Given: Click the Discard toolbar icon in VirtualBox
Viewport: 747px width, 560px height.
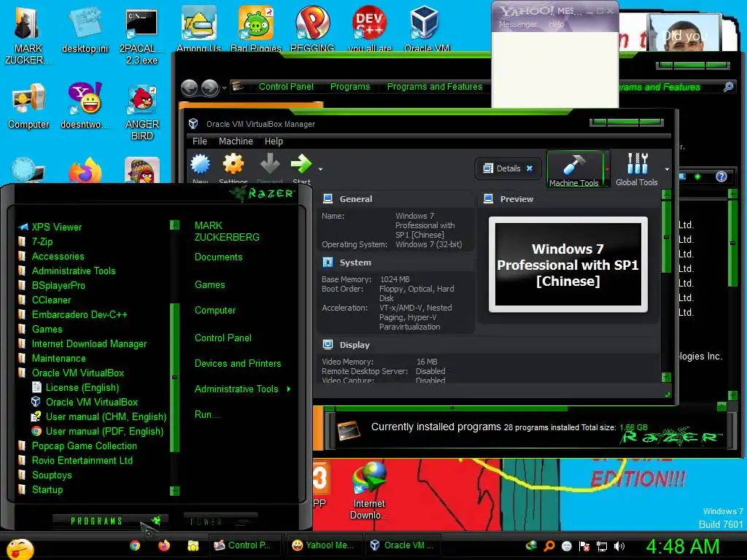Looking at the screenshot, I should pos(270,164).
